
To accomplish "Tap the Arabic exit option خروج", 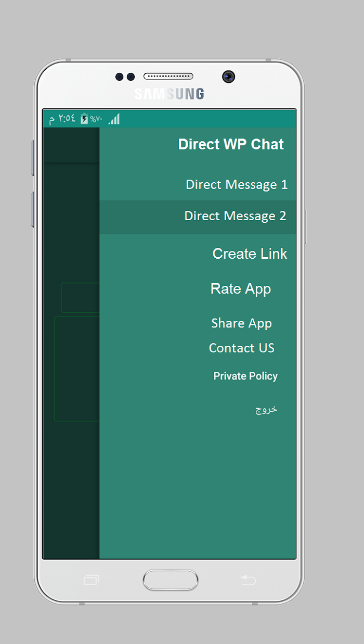I will tap(266, 409).
